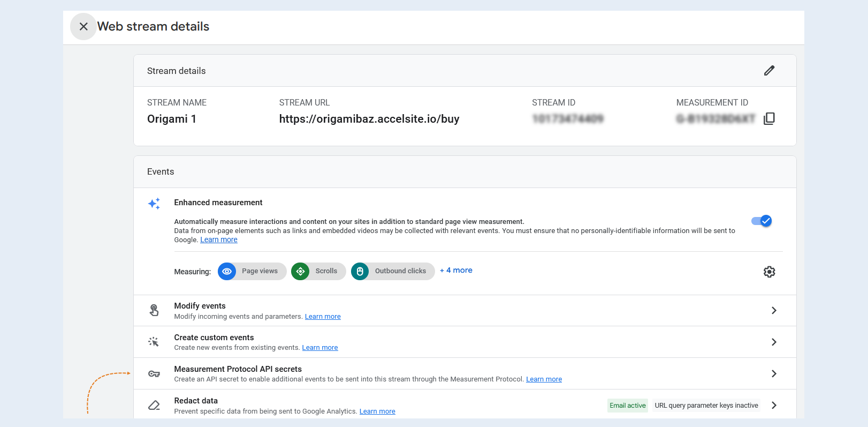Open Learn more for Modify events
868x427 pixels.
tap(323, 317)
